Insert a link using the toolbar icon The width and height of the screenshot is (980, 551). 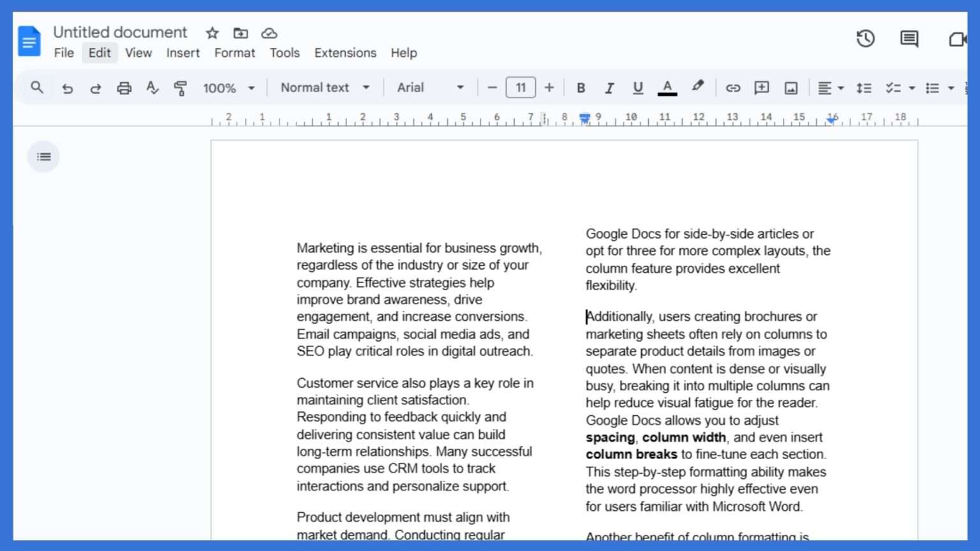[x=732, y=87]
